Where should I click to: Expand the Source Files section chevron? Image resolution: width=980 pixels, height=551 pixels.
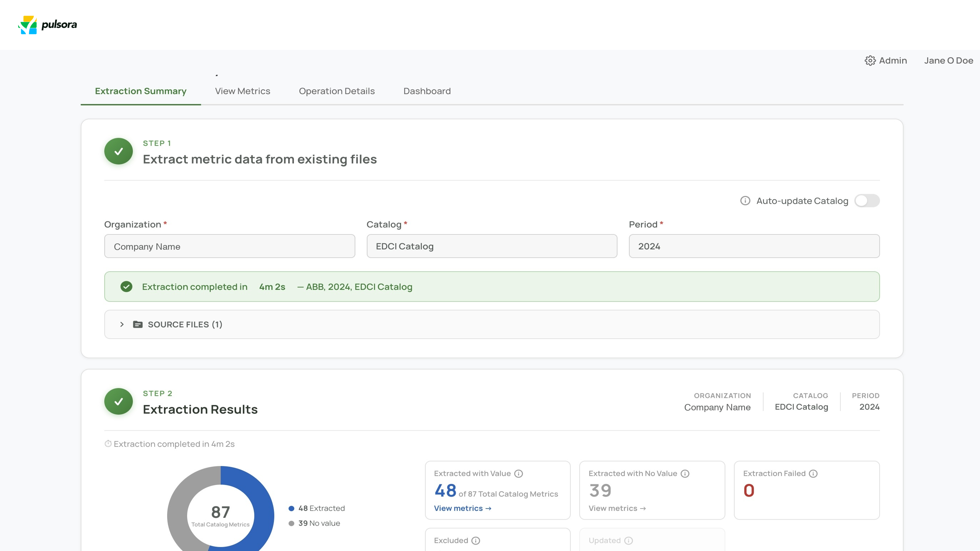[x=122, y=325]
